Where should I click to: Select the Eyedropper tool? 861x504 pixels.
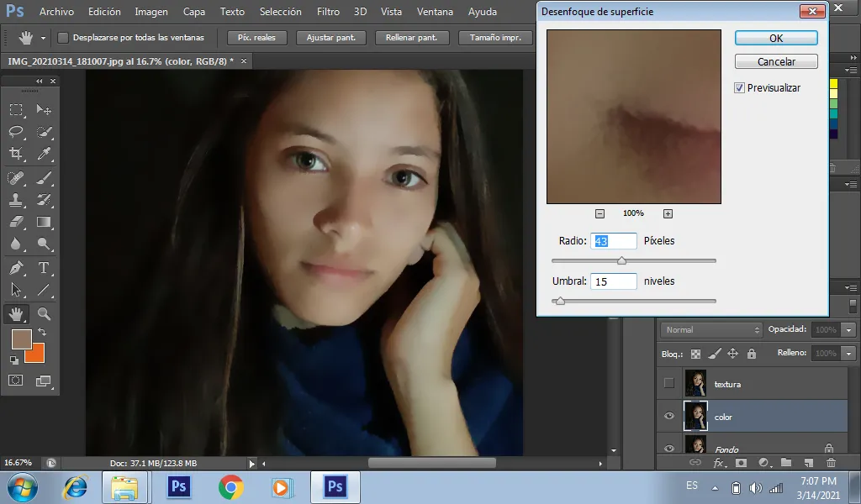[44, 154]
